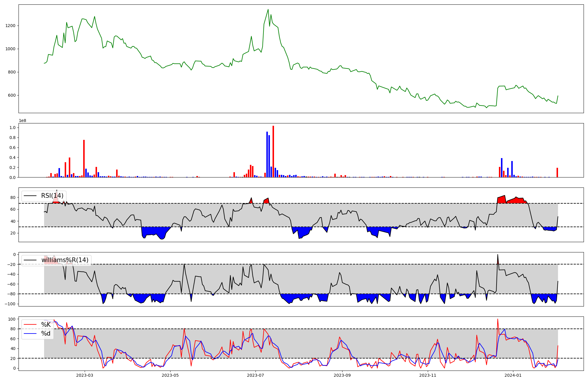Image resolution: width=588 pixels, height=382 pixels.
Task: Click the tallest red volume bar in July 2023
Action: click(273, 151)
